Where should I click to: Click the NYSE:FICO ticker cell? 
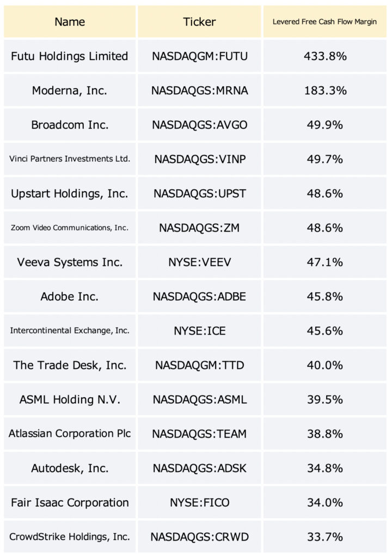[200, 502]
